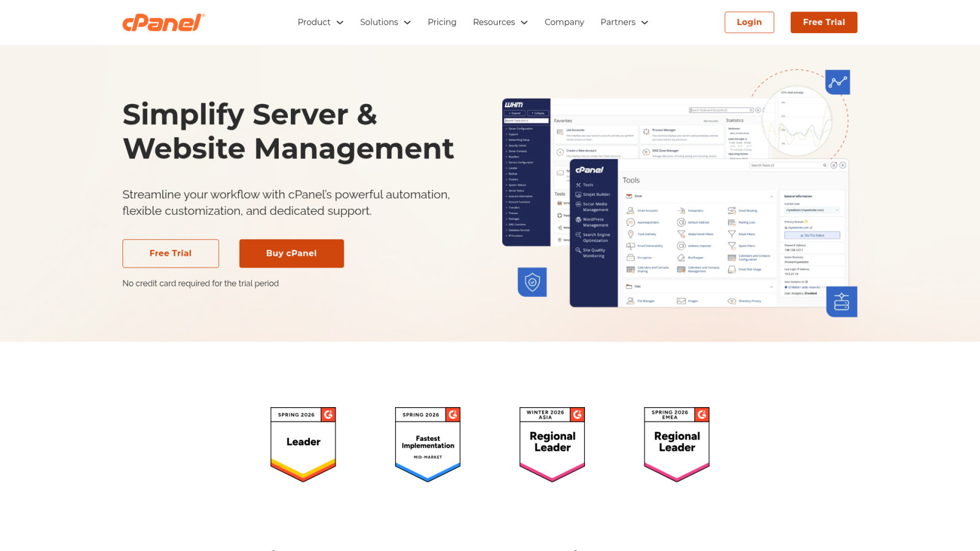Click the Winter 2026 Asia Regional Leader badge
This screenshot has width=980, height=551.
tap(552, 444)
